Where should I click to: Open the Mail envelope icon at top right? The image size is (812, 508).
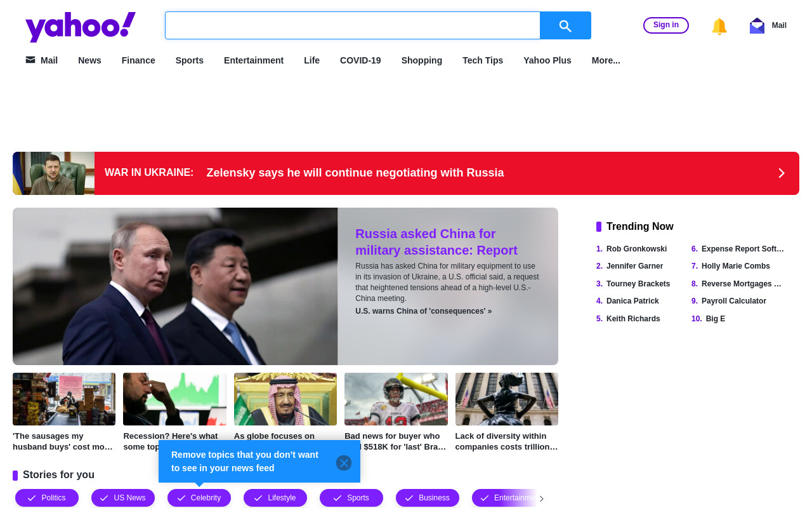757,25
